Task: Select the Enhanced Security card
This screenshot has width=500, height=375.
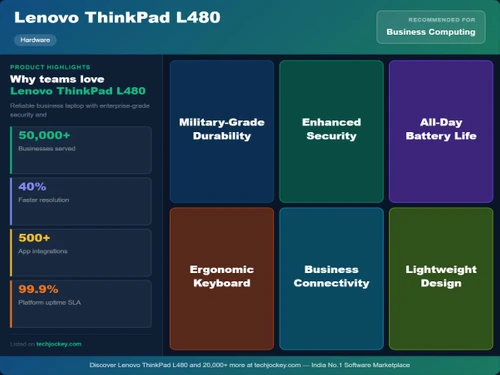Action: [x=331, y=131]
